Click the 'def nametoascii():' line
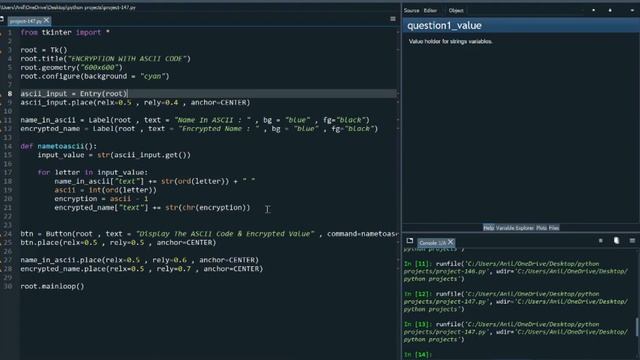Image resolution: width=640 pixels, height=360 pixels. tap(59, 146)
